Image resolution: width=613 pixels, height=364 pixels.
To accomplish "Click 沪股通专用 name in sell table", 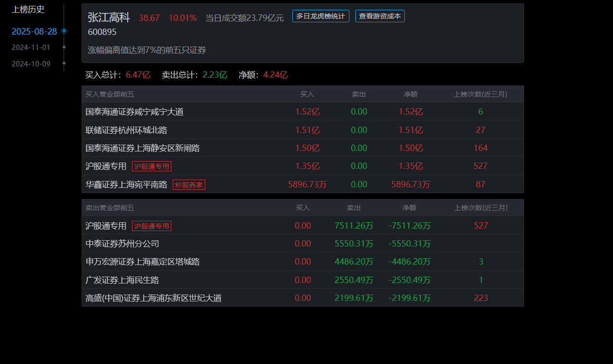I will (x=106, y=226).
